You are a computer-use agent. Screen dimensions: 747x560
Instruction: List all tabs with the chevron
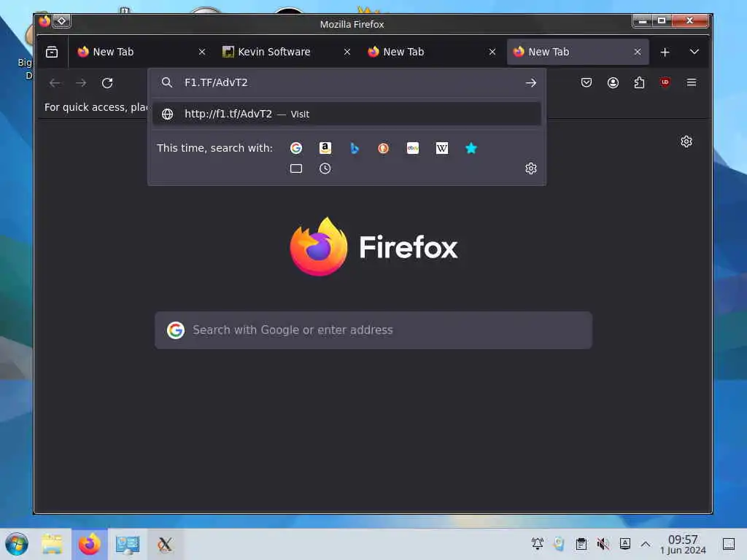(694, 52)
